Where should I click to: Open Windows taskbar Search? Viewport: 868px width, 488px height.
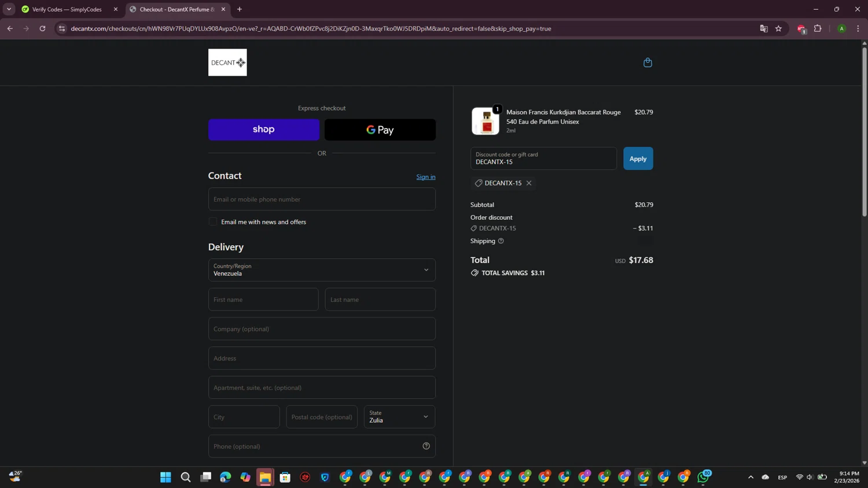click(x=186, y=477)
